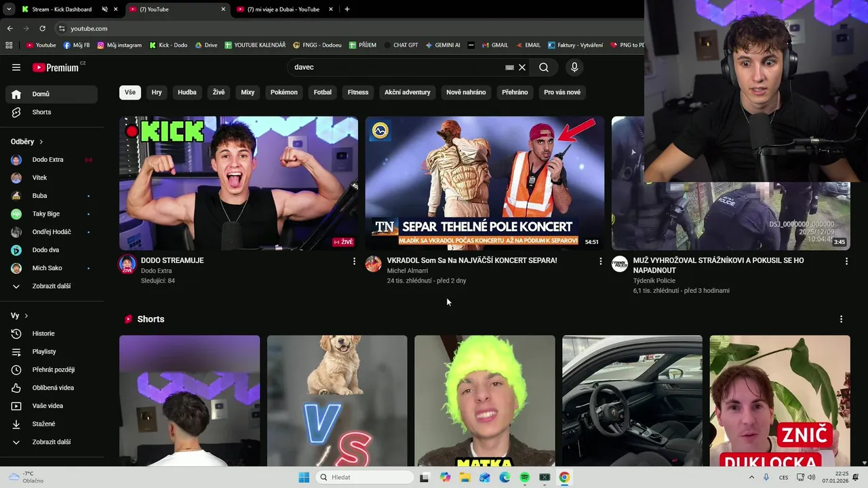Open more options for MUŽ VYHROŽOVAL video
868x488 pixels.
846,261
